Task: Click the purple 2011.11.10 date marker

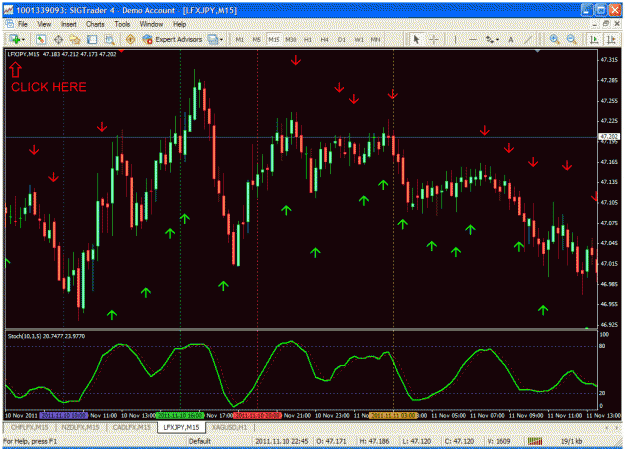Action: coord(63,416)
